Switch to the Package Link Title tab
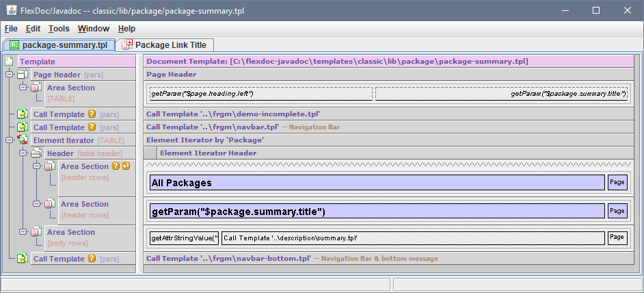The image size is (644, 293). click(170, 45)
